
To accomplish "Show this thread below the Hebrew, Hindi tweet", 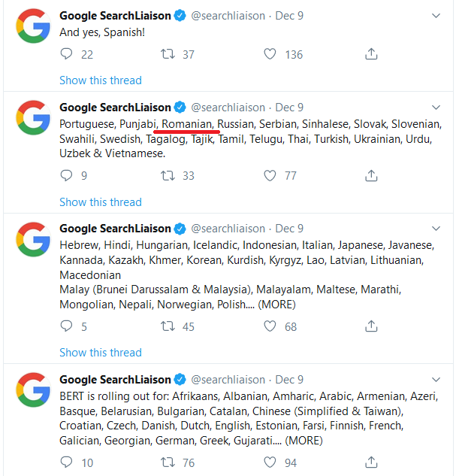I will pos(100,352).
